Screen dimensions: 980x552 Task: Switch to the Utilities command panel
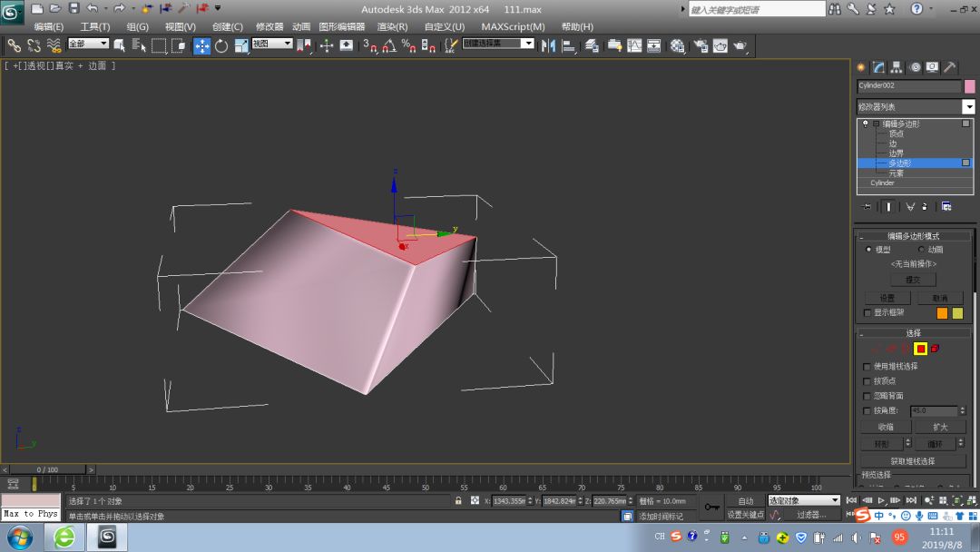click(x=950, y=67)
